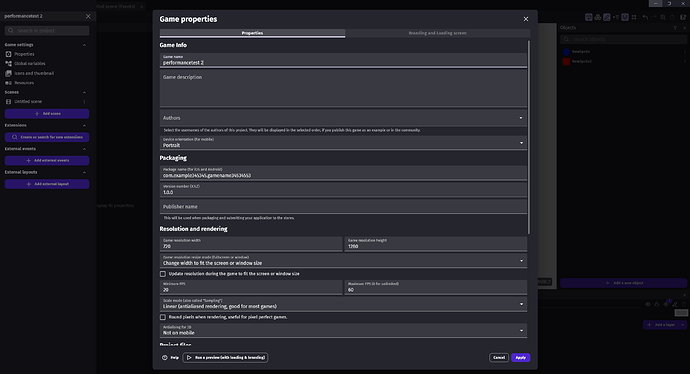Toggle the object groups panel icon
This screenshot has height=374, width=690.
click(598, 17)
